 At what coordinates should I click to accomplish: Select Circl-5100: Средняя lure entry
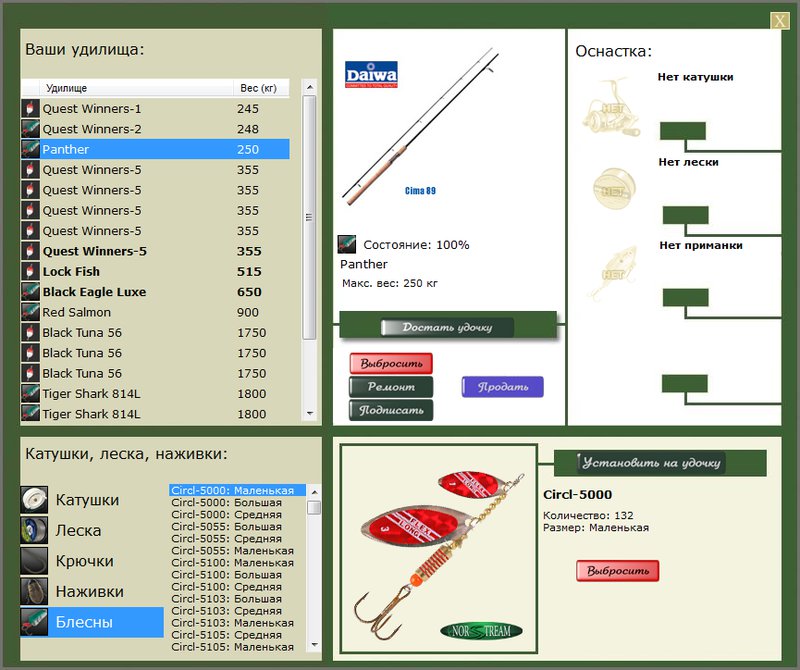(x=237, y=587)
